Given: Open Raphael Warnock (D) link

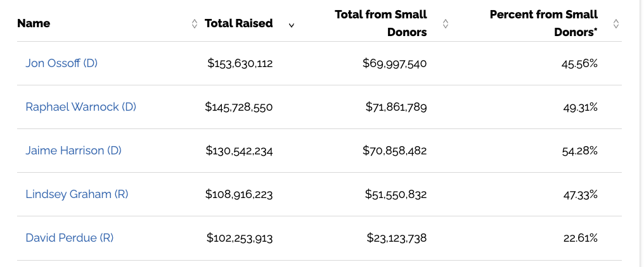Looking at the screenshot, I should pyautogui.click(x=81, y=107).
